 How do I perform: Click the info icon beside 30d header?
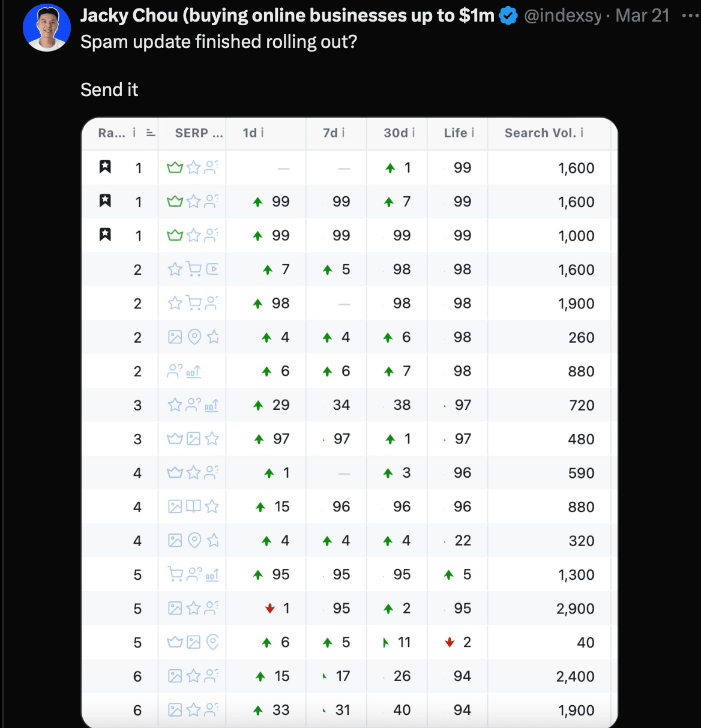[x=413, y=133]
